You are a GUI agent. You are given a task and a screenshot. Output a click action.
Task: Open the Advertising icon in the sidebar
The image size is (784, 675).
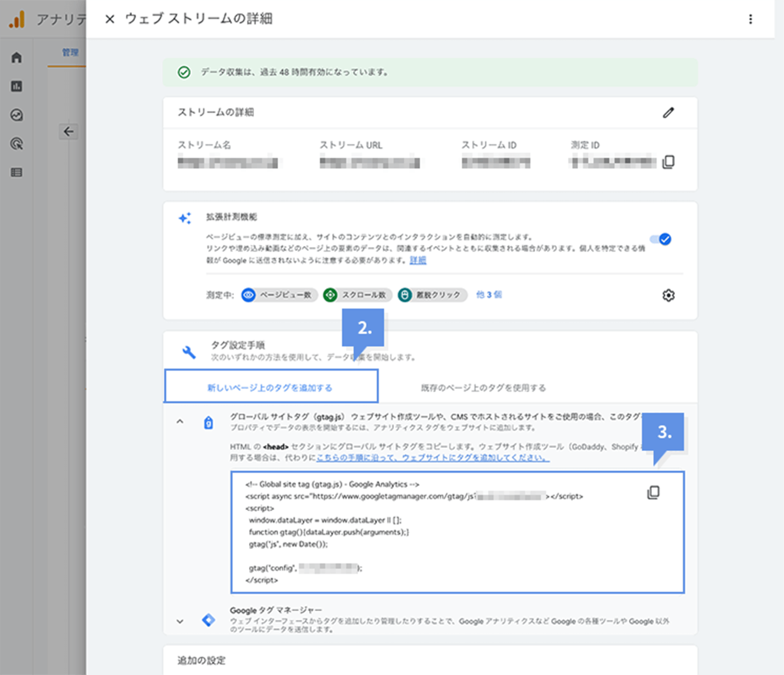tap(17, 144)
